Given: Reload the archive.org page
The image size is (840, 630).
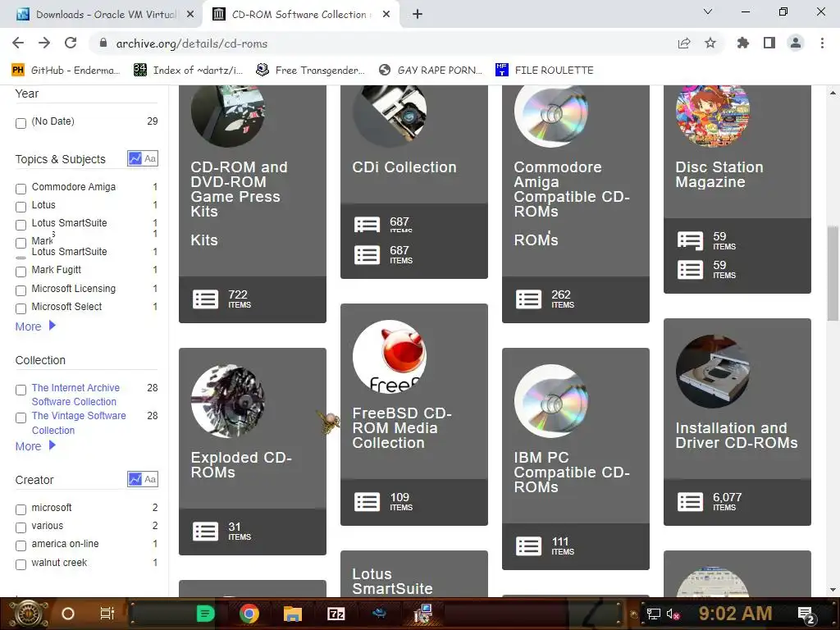Looking at the screenshot, I should 71,43.
